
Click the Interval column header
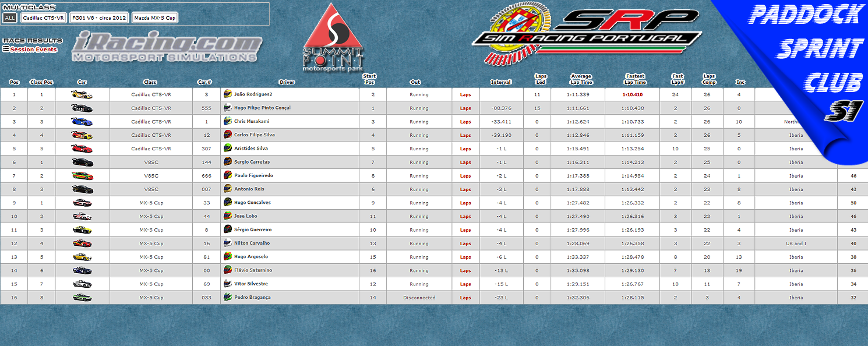pyautogui.click(x=501, y=82)
